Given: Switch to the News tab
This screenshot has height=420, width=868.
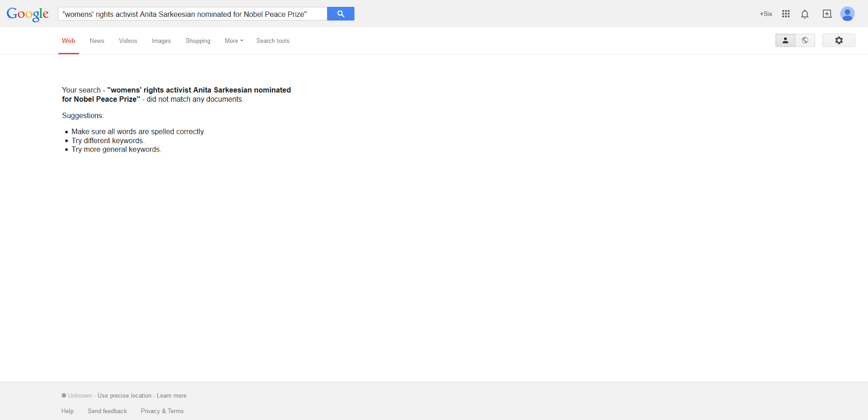Looking at the screenshot, I should point(97,41).
